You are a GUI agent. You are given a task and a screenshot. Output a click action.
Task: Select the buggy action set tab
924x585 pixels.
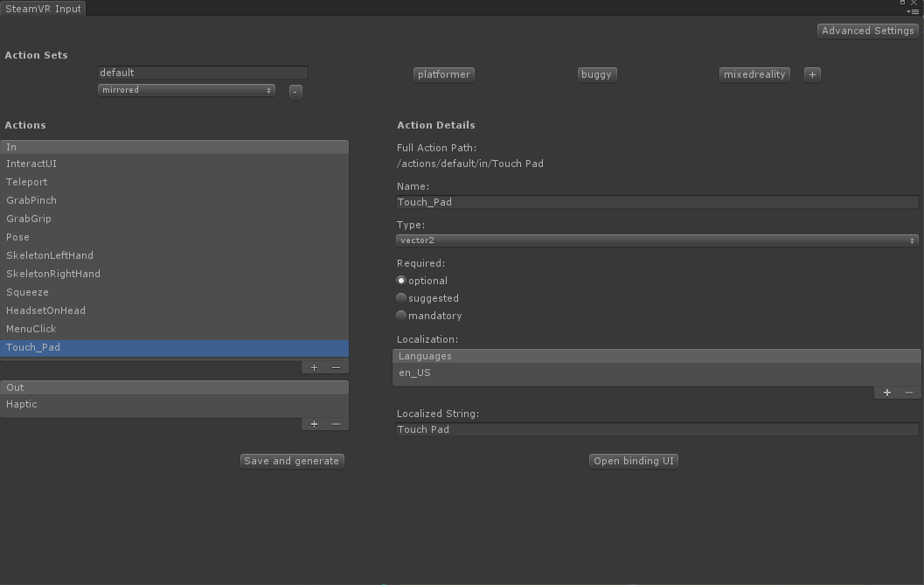click(x=596, y=74)
